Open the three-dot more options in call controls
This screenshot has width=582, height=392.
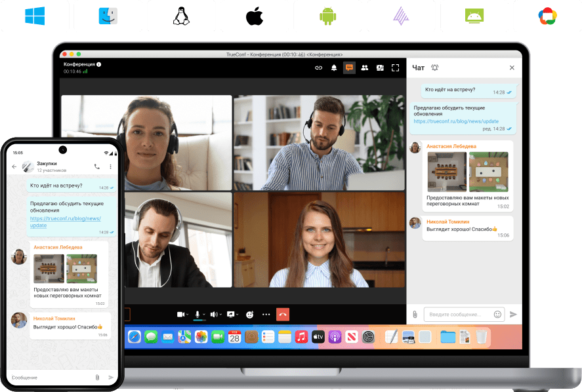[x=266, y=314]
